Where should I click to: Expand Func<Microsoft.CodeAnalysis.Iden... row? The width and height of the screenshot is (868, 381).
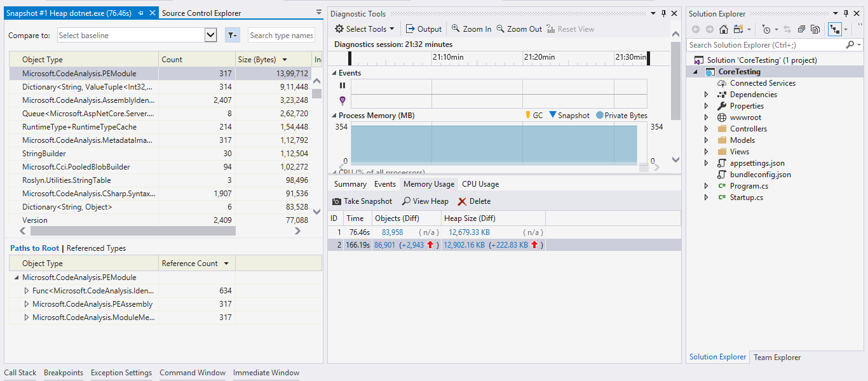tap(27, 291)
